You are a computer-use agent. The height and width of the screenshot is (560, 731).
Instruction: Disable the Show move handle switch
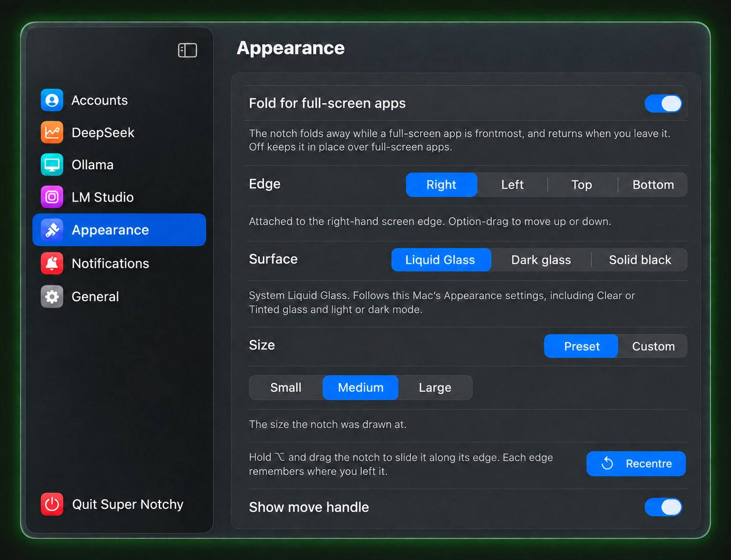[663, 507]
